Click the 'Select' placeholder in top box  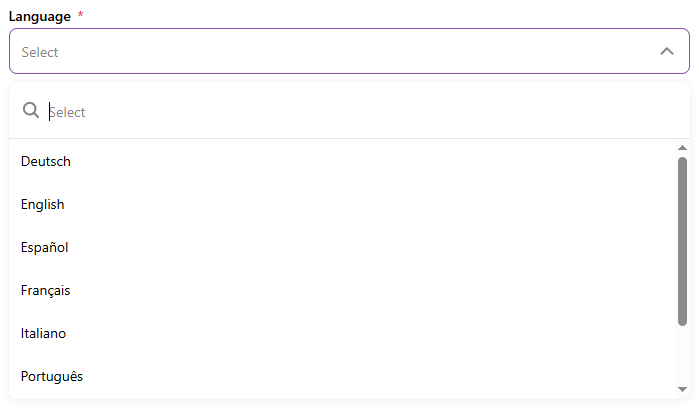[40, 52]
